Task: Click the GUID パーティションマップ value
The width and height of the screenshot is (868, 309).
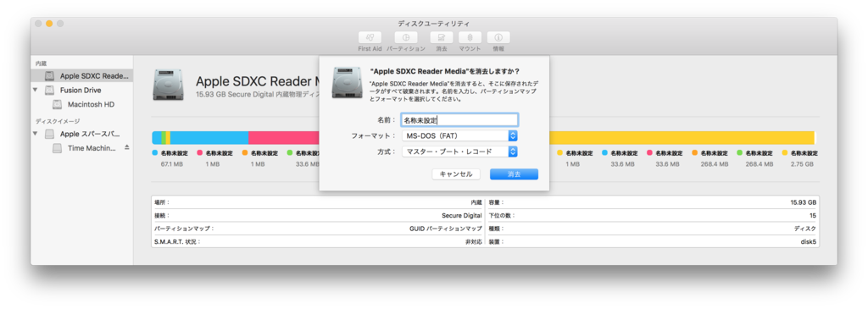Action: point(446,229)
